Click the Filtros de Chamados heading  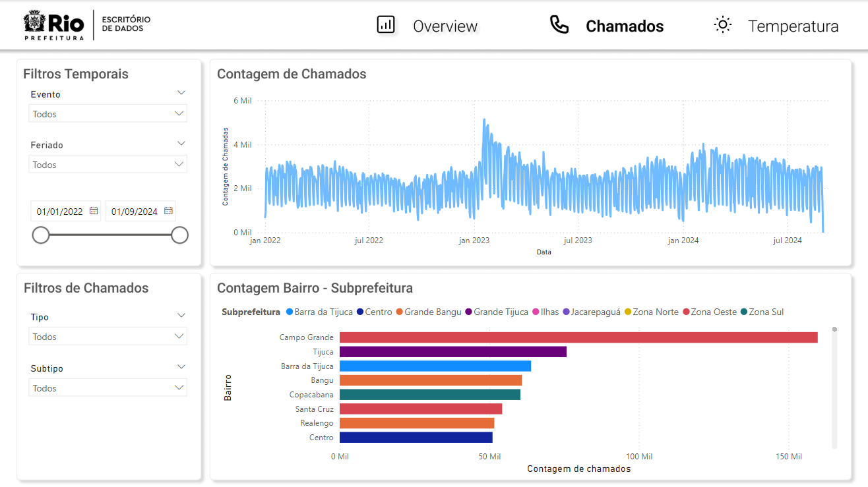click(86, 288)
